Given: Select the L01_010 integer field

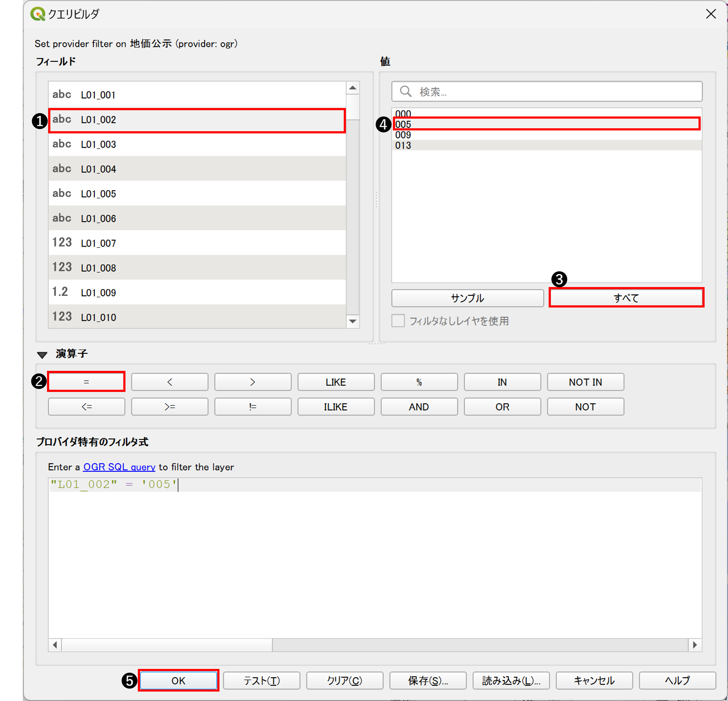Looking at the screenshot, I should 197,316.
